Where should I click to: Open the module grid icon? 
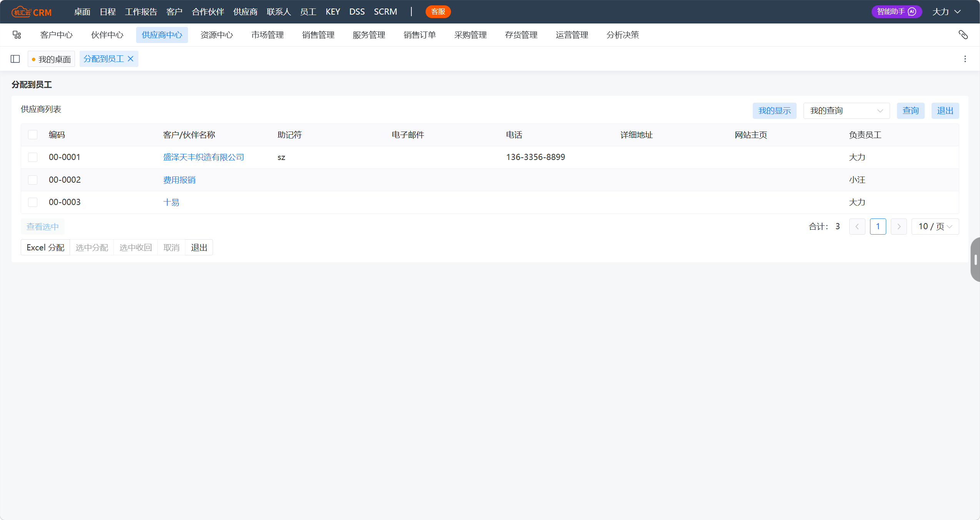click(17, 35)
